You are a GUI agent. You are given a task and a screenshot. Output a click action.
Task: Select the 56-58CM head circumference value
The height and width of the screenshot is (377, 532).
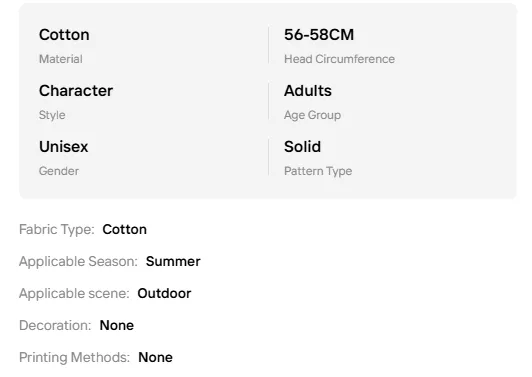[319, 35]
